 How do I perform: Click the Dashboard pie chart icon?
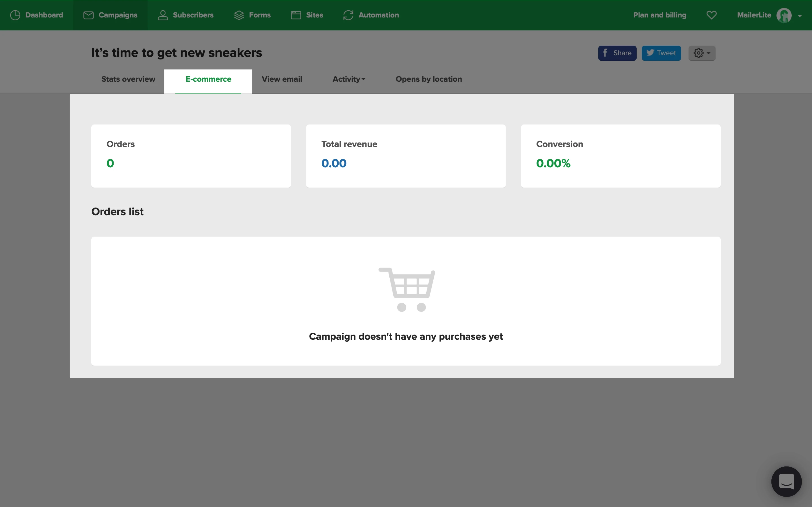(x=15, y=15)
